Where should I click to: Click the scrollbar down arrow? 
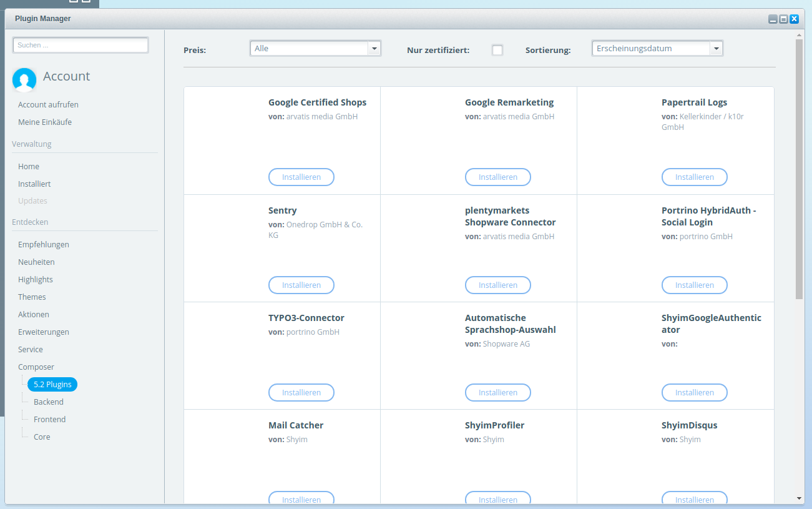(799, 498)
